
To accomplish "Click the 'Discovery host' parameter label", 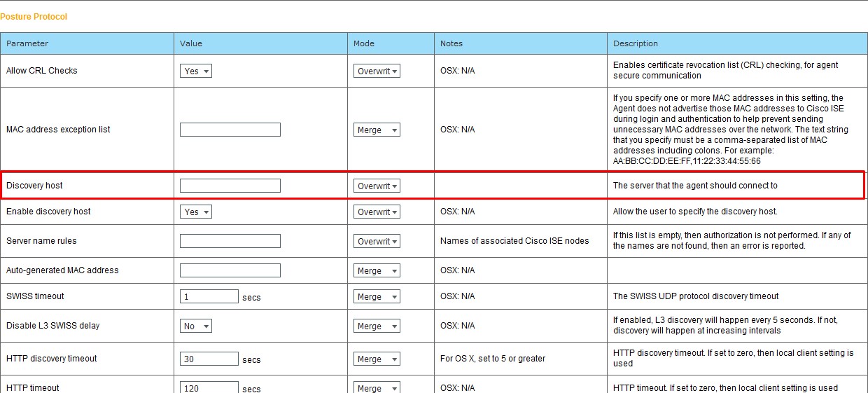I will tap(34, 186).
